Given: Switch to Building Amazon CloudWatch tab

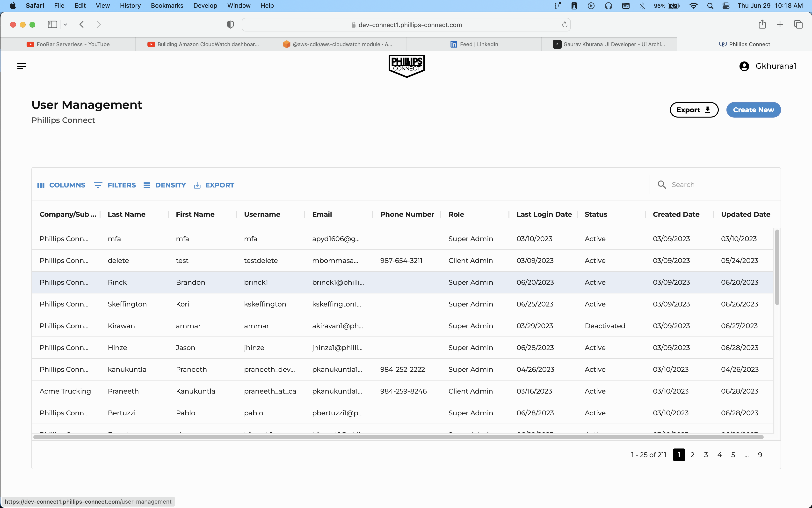Looking at the screenshot, I should [x=203, y=44].
